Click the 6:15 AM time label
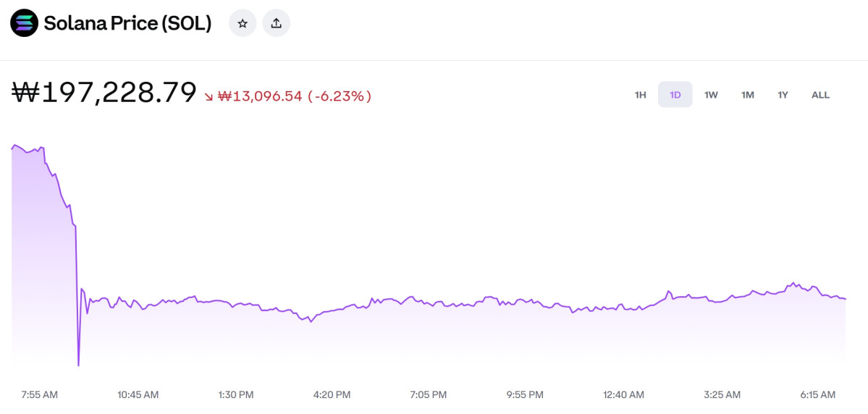 pos(817,394)
